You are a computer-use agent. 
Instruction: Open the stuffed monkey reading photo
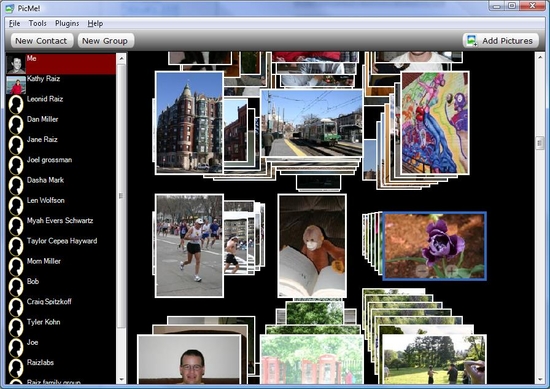[x=312, y=246]
